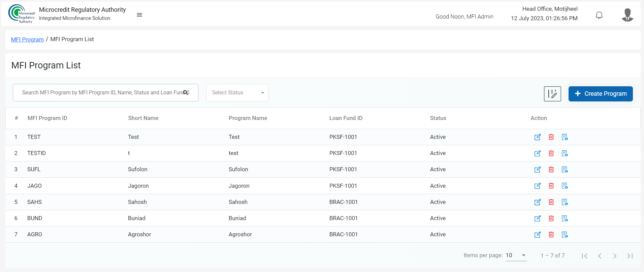Open the notifications bell
Image resolution: width=644 pixels, height=272 pixels.
599,15
